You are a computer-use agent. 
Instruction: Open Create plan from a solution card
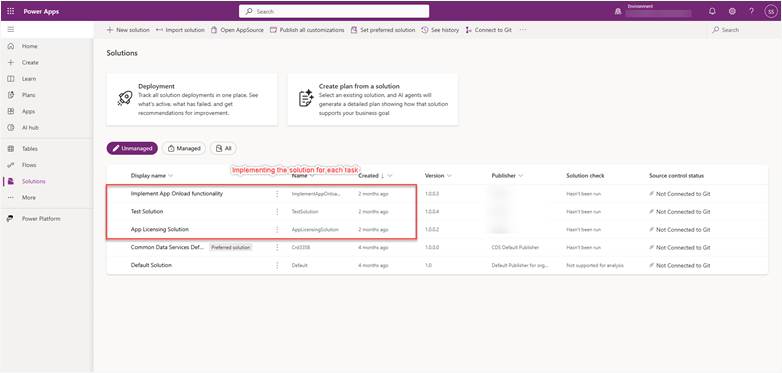(373, 99)
